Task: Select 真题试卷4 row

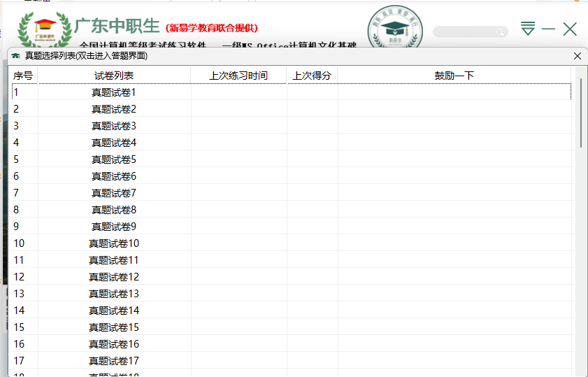Action: (292, 143)
